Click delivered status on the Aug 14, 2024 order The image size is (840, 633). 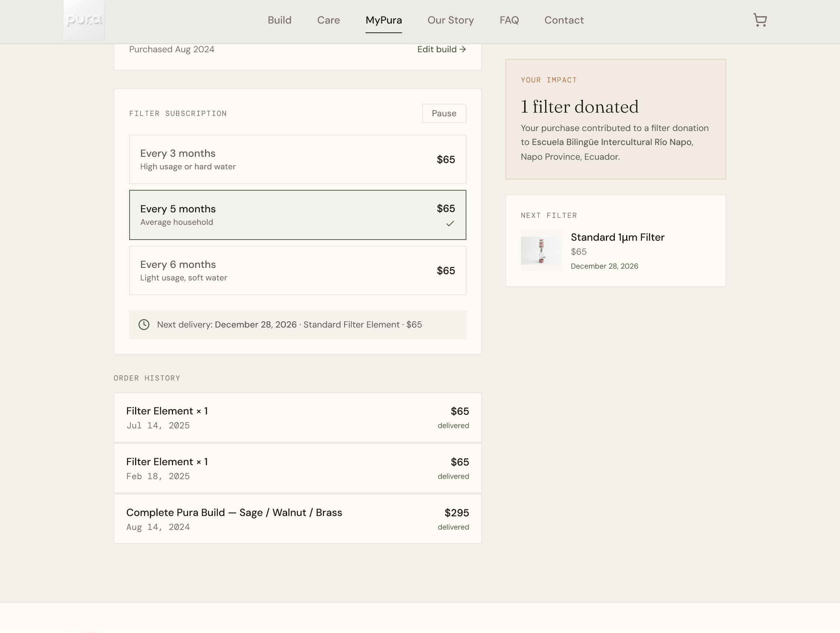[453, 527]
